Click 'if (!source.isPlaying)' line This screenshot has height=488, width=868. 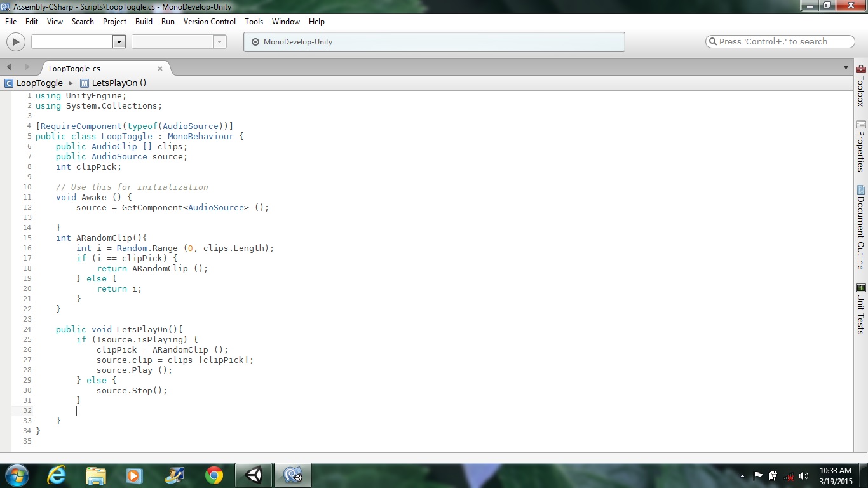(137, 339)
